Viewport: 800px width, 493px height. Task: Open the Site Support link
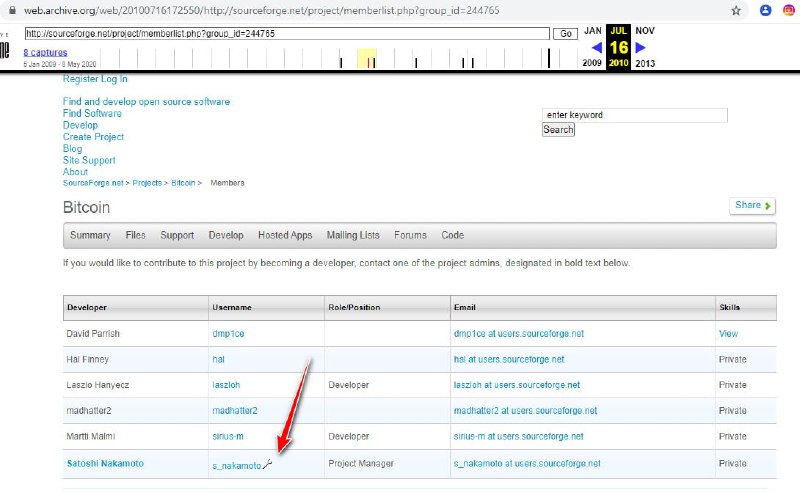89,160
